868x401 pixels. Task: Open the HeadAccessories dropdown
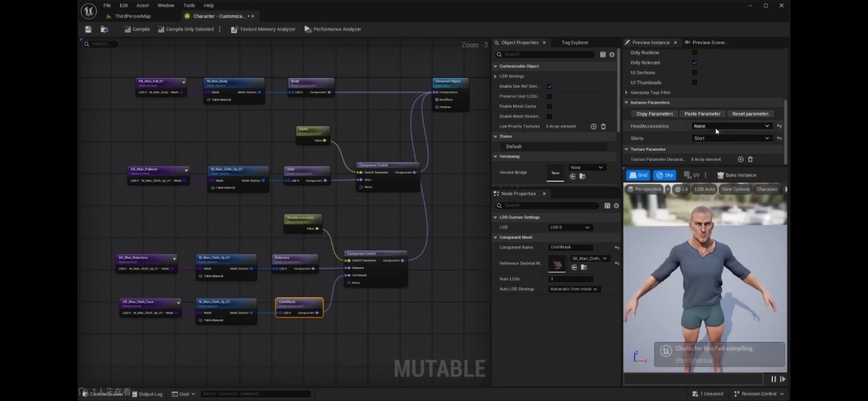(x=731, y=126)
